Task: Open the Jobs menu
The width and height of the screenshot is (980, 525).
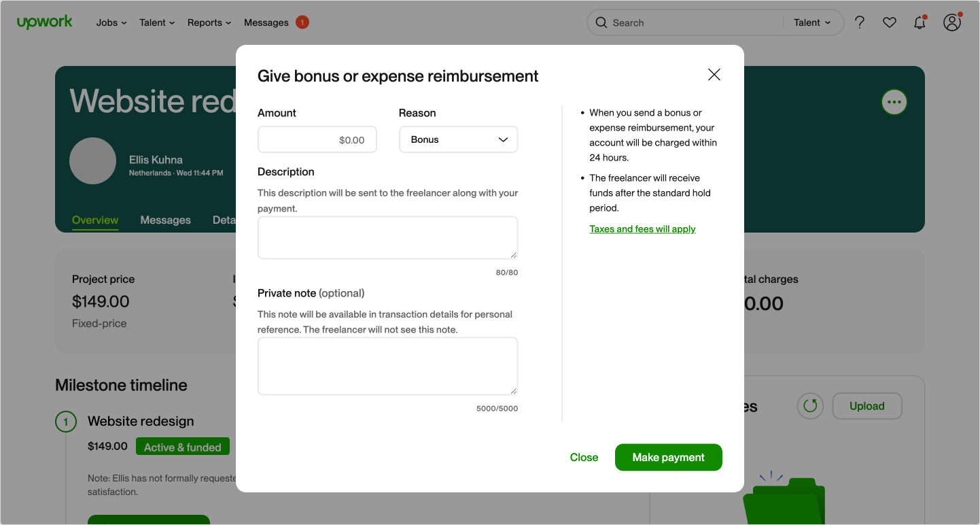Action: (x=111, y=22)
